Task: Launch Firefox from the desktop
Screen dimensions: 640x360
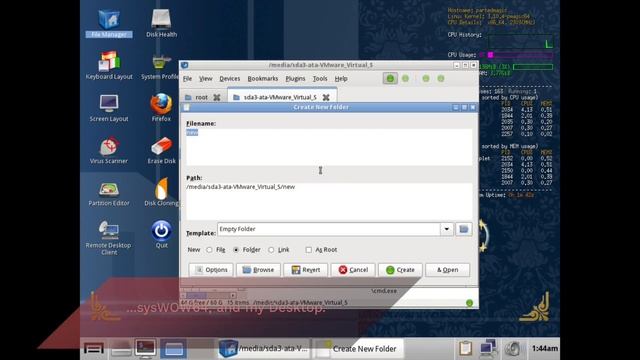Action: [x=161, y=108]
